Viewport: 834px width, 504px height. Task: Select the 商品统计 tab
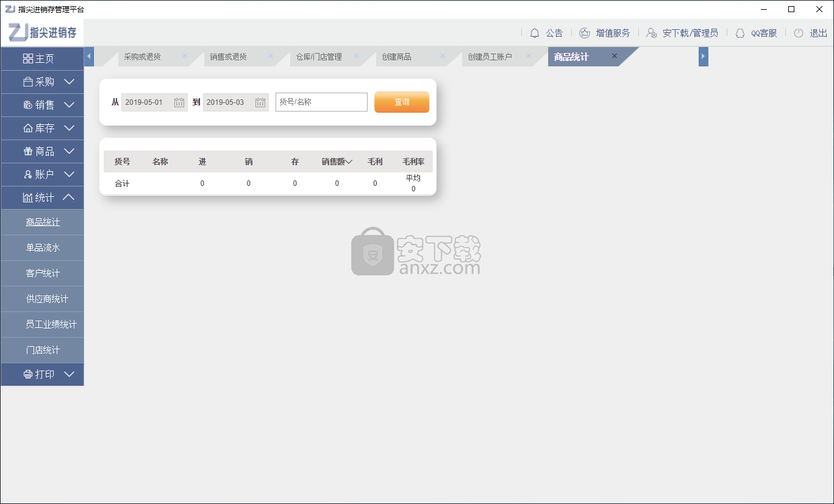pos(571,57)
